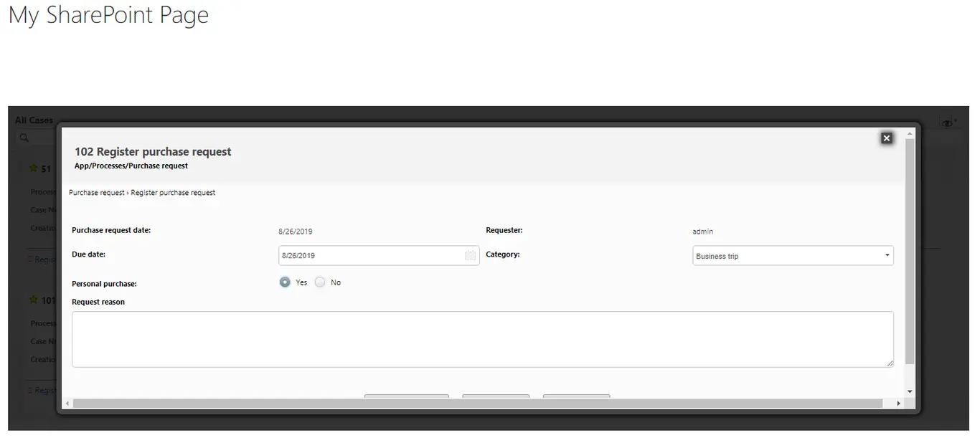Click the star icon next to case 101

pyautogui.click(x=33, y=300)
